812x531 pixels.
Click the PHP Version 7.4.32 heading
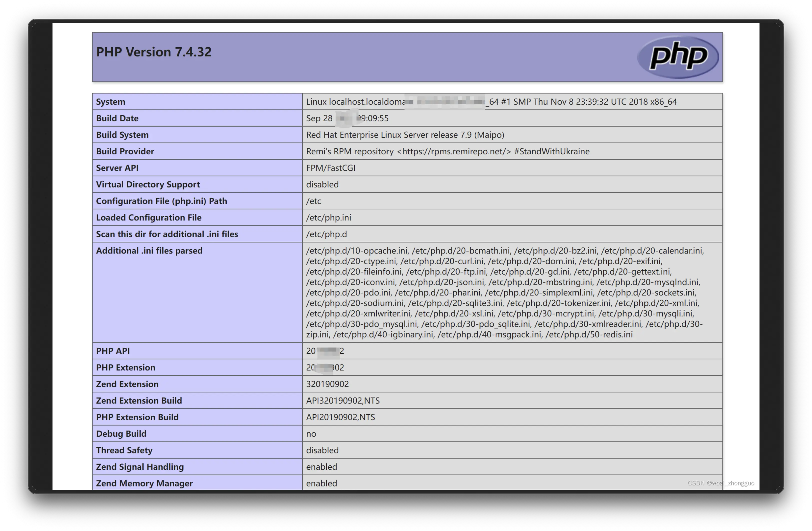coord(153,52)
